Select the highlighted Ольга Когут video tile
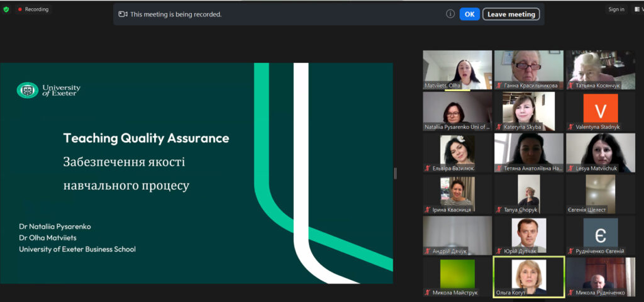The width and height of the screenshot is (644, 302). [x=528, y=274]
